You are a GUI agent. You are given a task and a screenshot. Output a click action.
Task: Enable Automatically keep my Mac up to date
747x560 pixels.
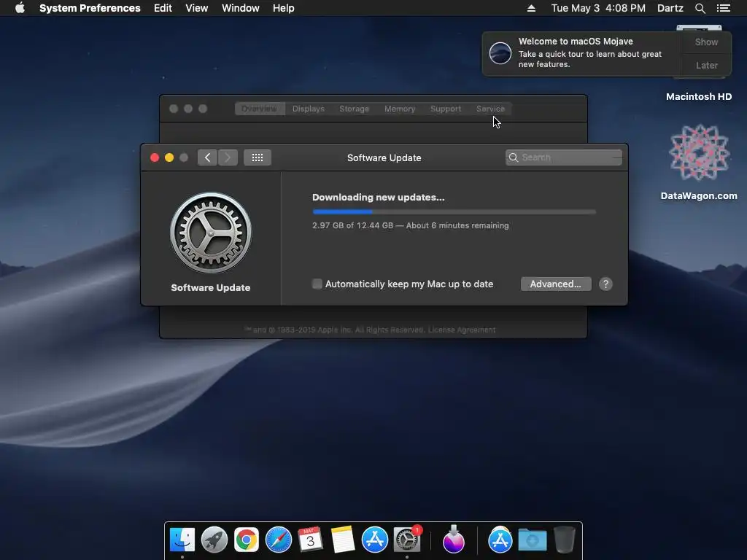point(317,284)
